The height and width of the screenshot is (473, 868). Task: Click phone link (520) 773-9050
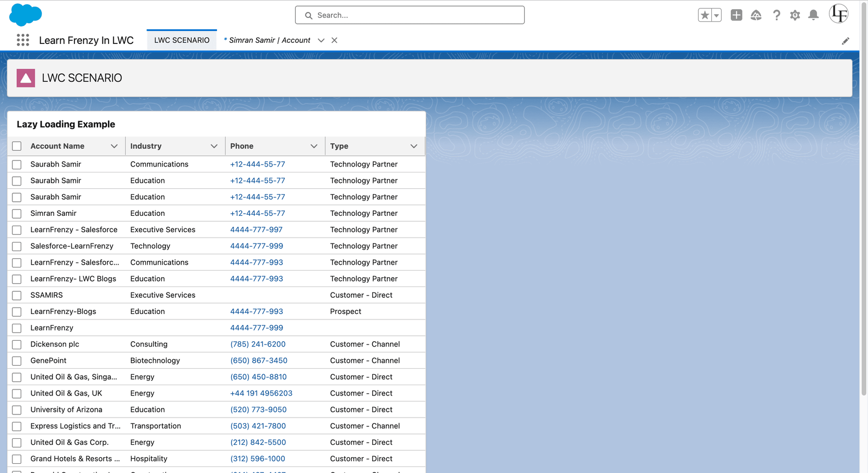pos(258,410)
